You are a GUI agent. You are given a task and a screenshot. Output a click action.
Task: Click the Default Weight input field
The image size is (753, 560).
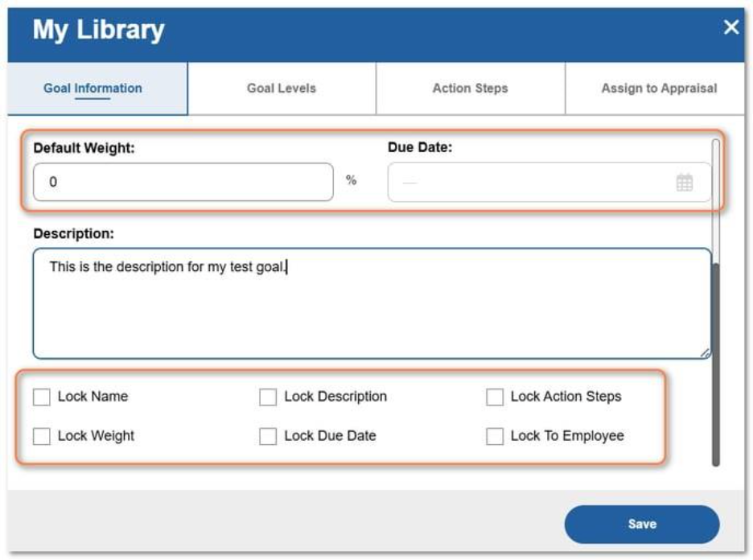(183, 182)
